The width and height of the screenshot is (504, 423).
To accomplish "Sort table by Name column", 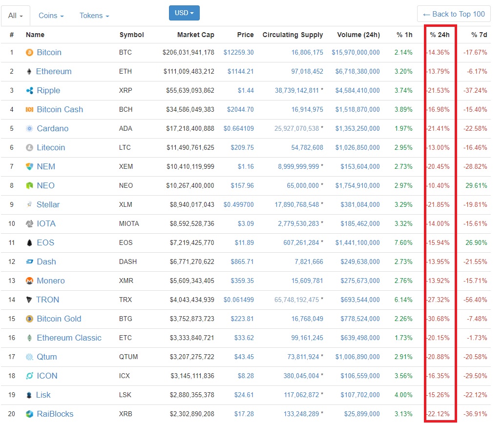I will click(35, 35).
